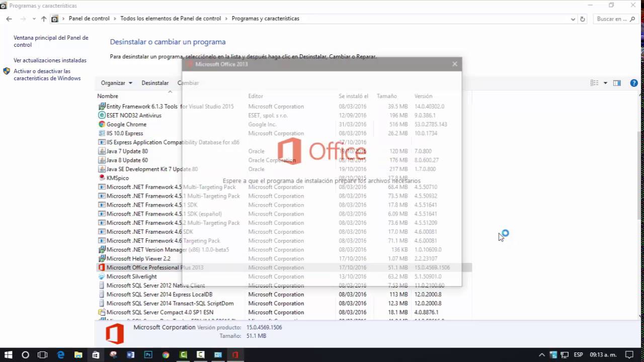Open Task View on the taskbar
The width and height of the screenshot is (644, 362).
43,355
